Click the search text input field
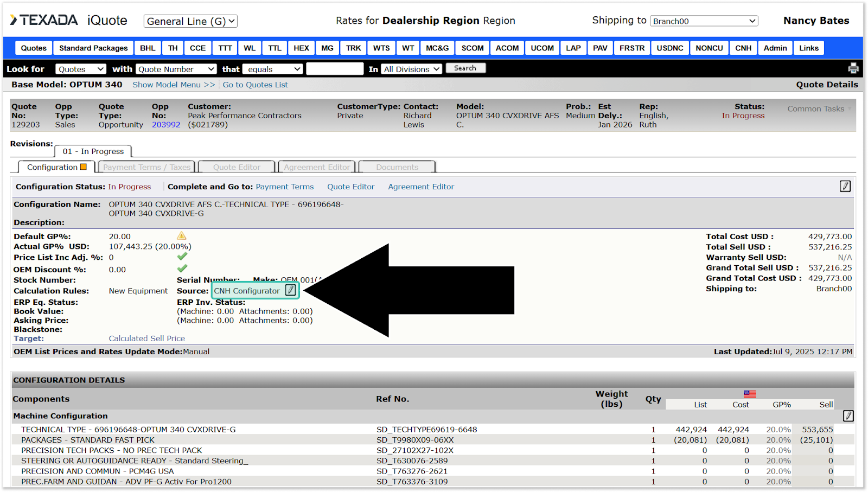 335,69
